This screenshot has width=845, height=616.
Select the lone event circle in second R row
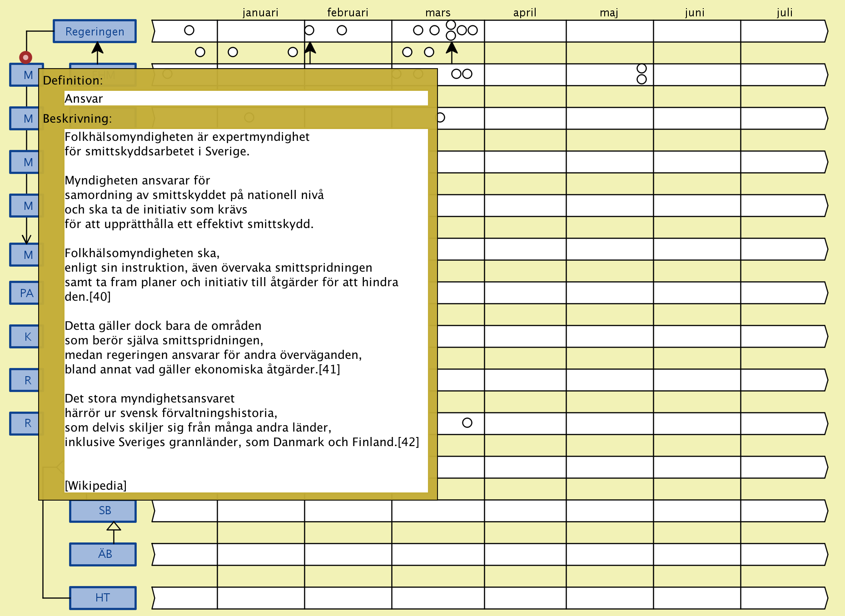pos(467,423)
